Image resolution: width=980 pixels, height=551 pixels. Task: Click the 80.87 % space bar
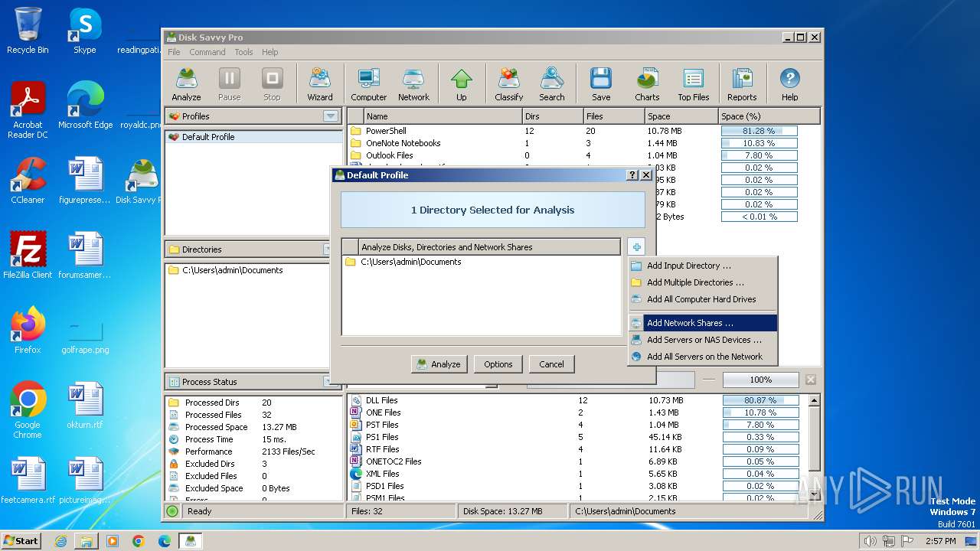[760, 400]
